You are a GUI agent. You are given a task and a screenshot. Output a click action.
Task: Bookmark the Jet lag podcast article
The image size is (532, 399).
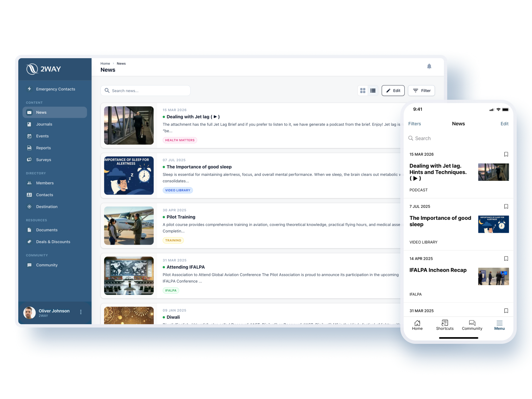[x=506, y=154]
